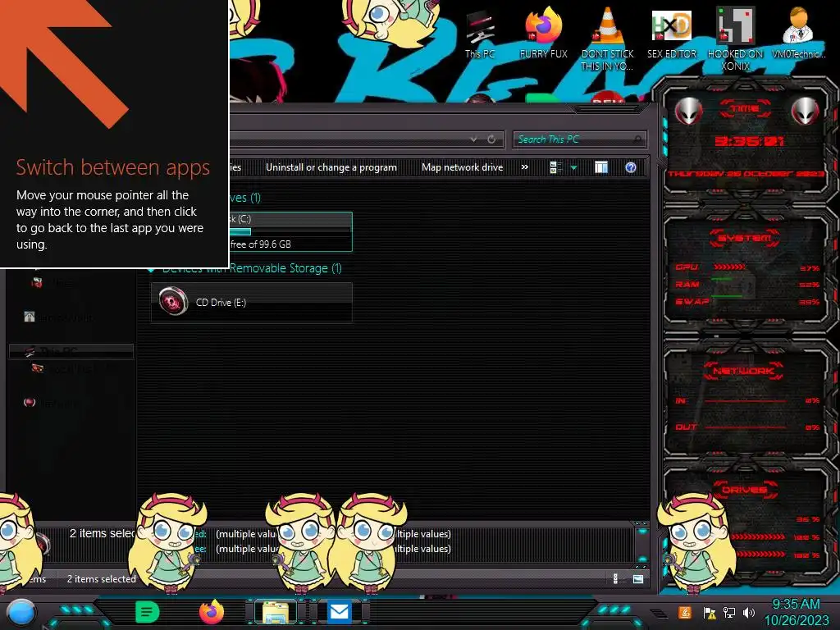The image size is (840, 630).
Task: Launch Firefox from the taskbar
Action: pyautogui.click(x=212, y=612)
